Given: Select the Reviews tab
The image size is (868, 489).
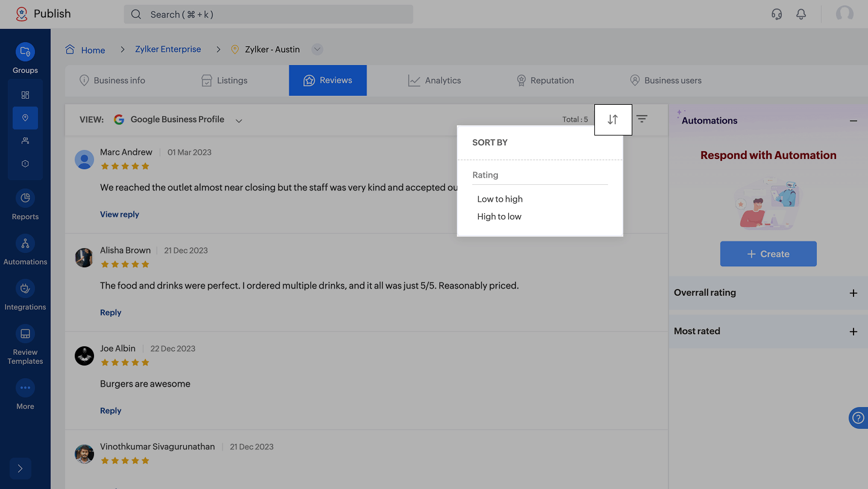Looking at the screenshot, I should (328, 81).
